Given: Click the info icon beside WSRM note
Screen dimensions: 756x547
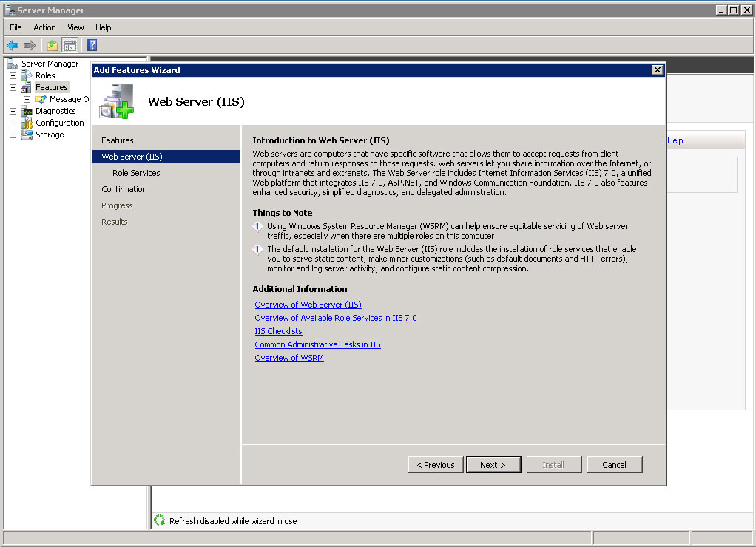Looking at the screenshot, I should click(x=257, y=226).
